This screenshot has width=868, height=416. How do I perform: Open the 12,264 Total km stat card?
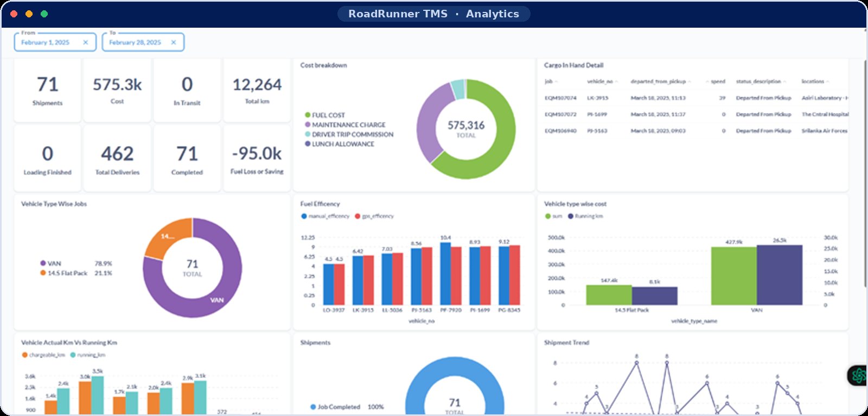[x=257, y=91]
